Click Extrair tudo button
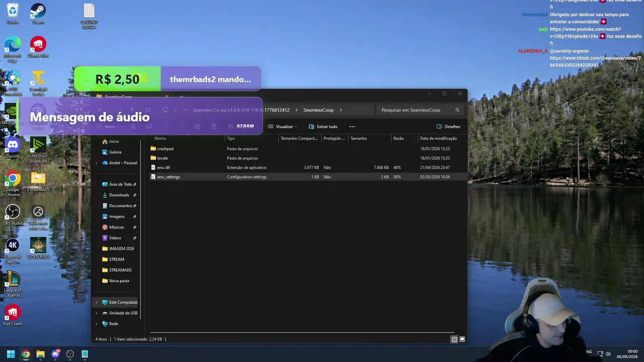 (x=323, y=127)
